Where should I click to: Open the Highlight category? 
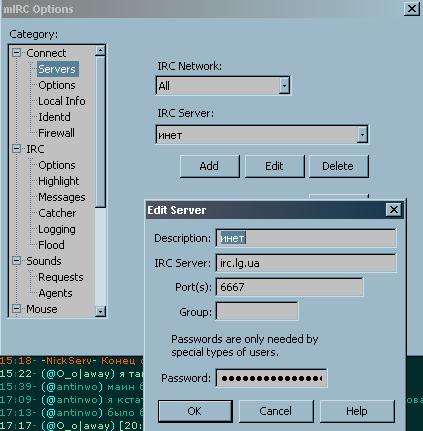(59, 181)
